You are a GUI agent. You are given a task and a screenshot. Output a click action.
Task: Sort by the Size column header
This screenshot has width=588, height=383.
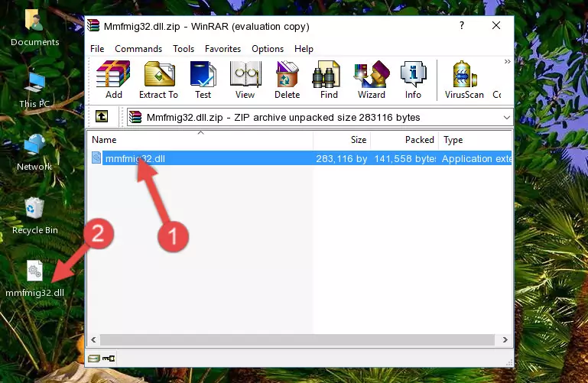tap(342, 140)
